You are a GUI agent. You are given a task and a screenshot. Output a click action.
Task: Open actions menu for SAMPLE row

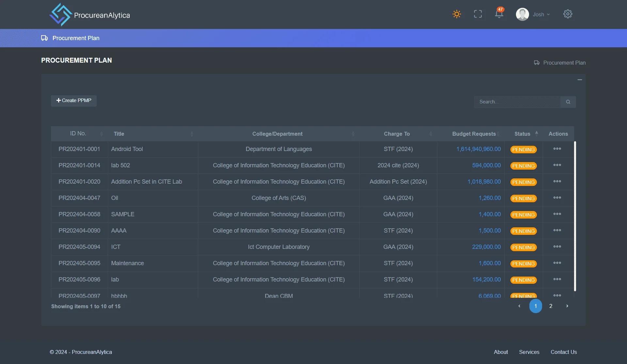pos(557,214)
